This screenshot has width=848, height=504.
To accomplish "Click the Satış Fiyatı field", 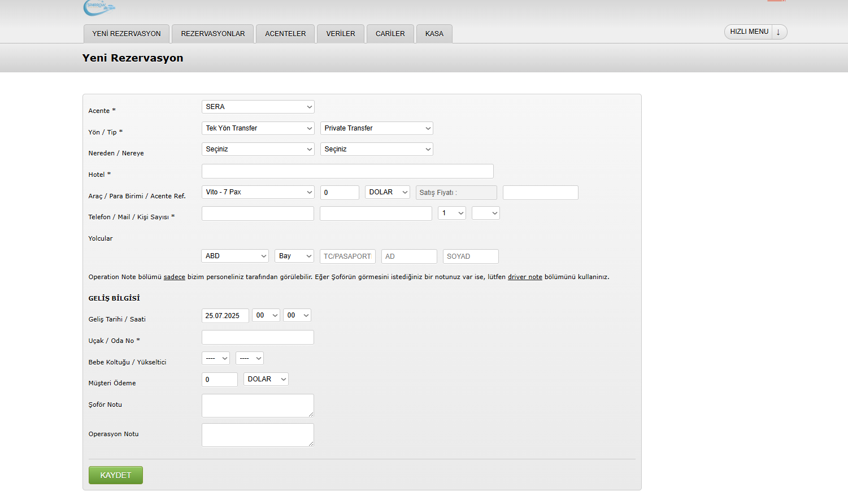I will [456, 193].
